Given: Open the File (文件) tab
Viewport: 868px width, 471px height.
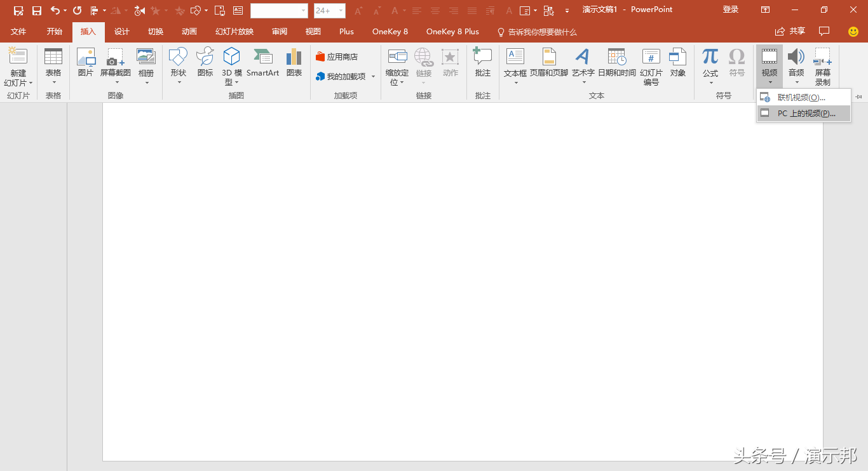Looking at the screenshot, I should pos(18,32).
